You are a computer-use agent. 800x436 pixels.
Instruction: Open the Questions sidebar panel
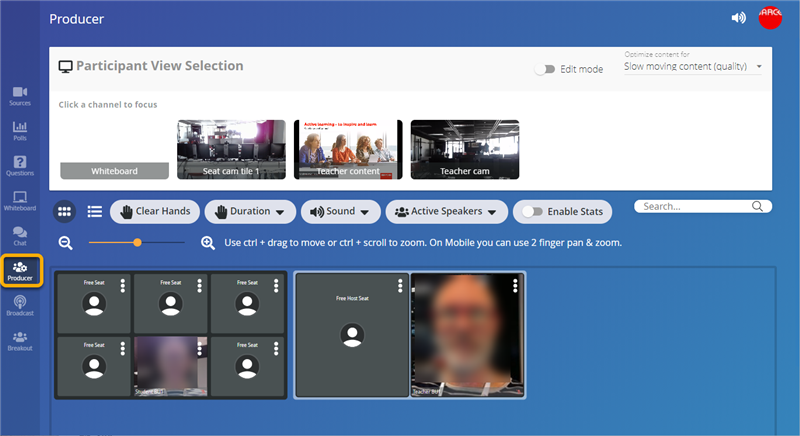click(x=20, y=166)
